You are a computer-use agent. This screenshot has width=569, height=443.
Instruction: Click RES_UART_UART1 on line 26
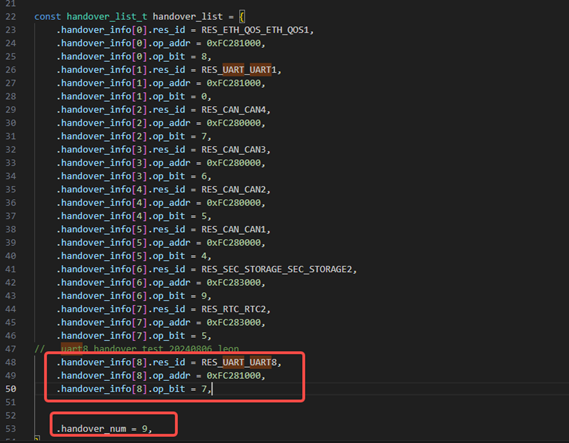tap(239, 70)
